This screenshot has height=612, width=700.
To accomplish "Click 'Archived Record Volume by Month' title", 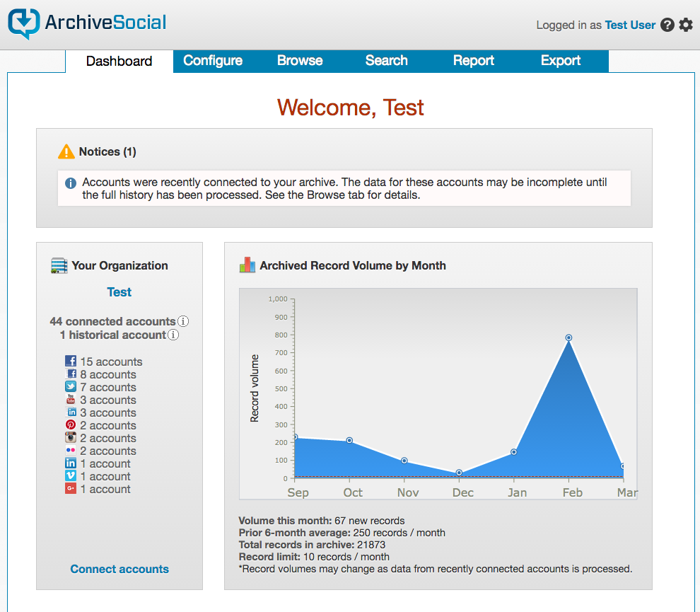I will (x=353, y=266).
